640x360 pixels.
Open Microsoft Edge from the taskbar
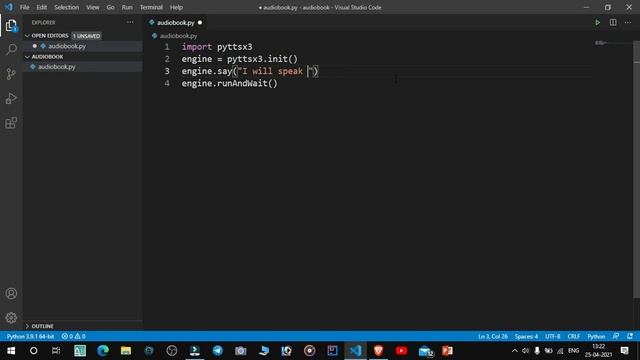(103, 351)
